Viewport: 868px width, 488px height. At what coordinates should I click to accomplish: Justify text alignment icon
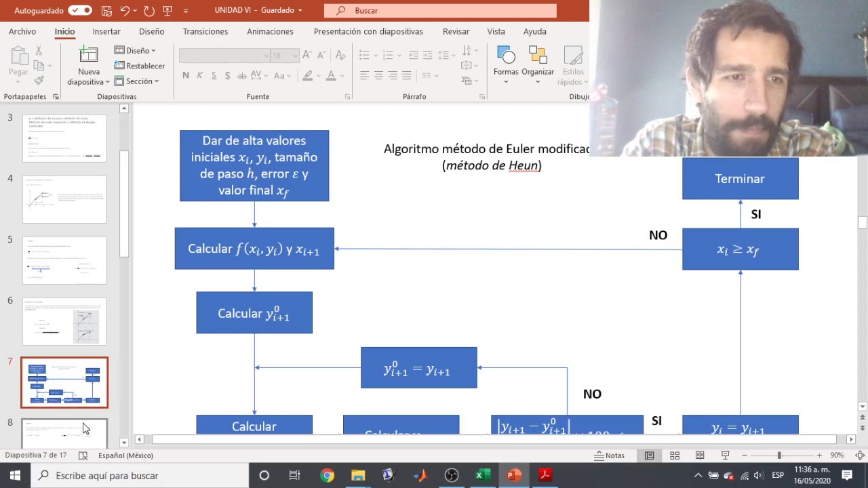407,75
